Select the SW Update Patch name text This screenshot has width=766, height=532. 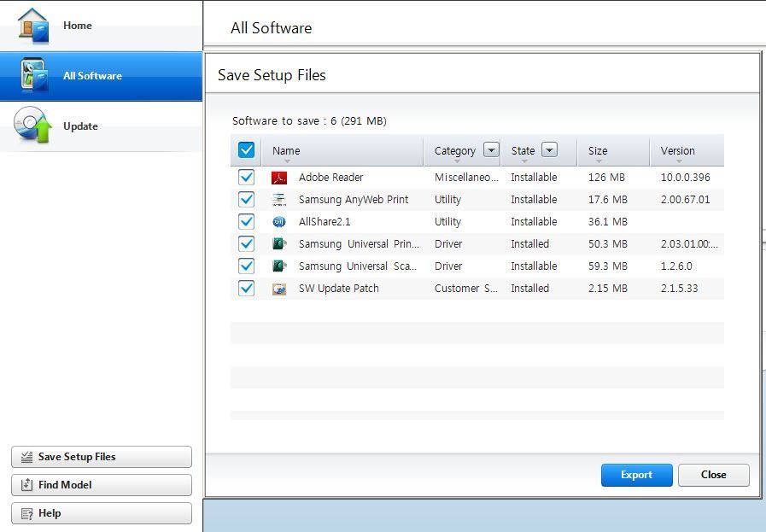click(x=338, y=289)
